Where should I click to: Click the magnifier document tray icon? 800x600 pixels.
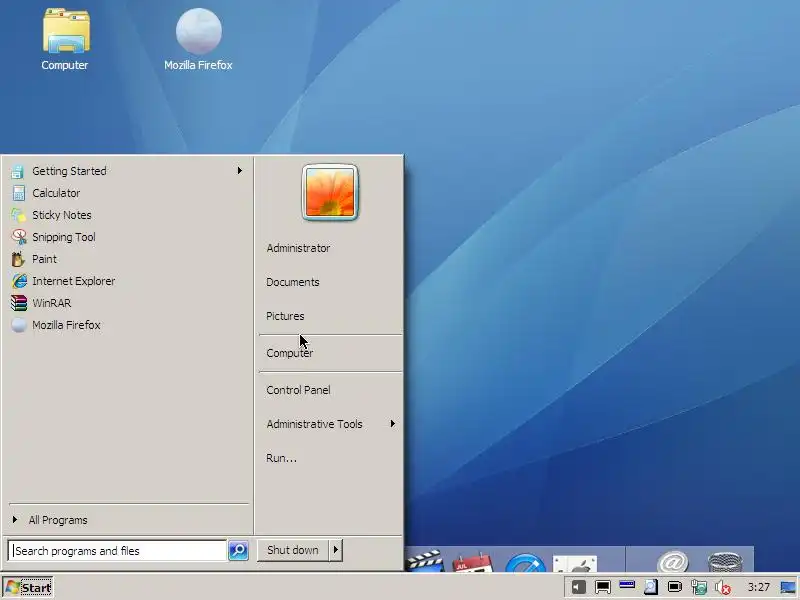651,587
